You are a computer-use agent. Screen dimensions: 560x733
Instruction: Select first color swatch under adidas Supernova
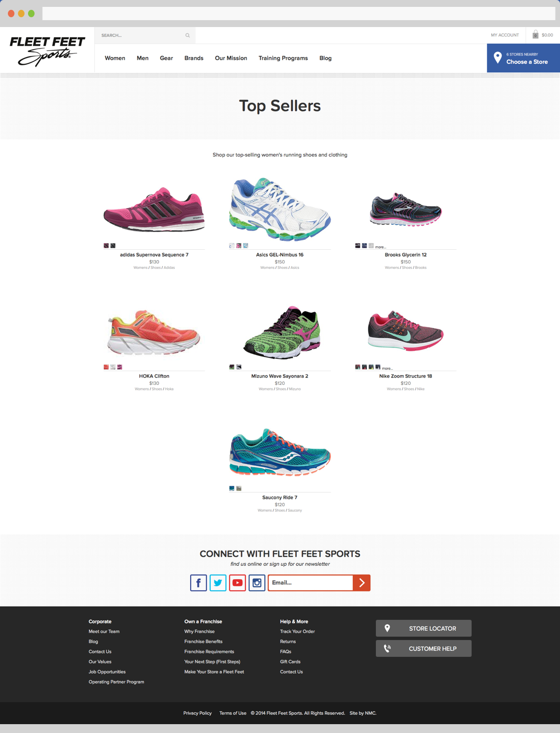106,245
